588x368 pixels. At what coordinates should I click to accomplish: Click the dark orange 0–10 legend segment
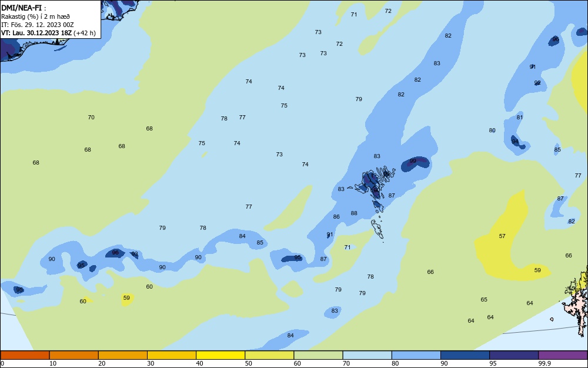(25, 355)
